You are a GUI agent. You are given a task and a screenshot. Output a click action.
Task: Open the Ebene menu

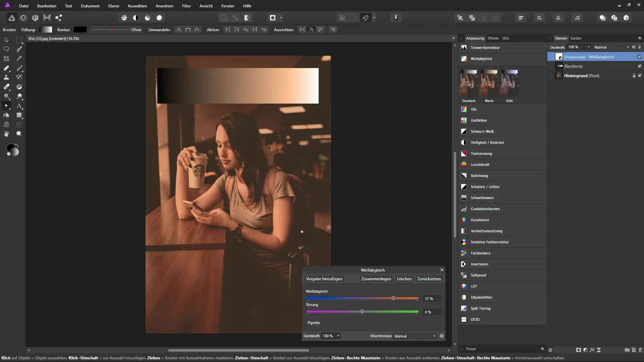[x=114, y=6]
